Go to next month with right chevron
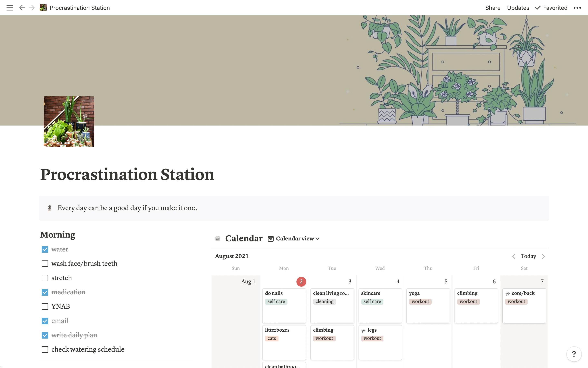This screenshot has width=588, height=368. click(543, 256)
